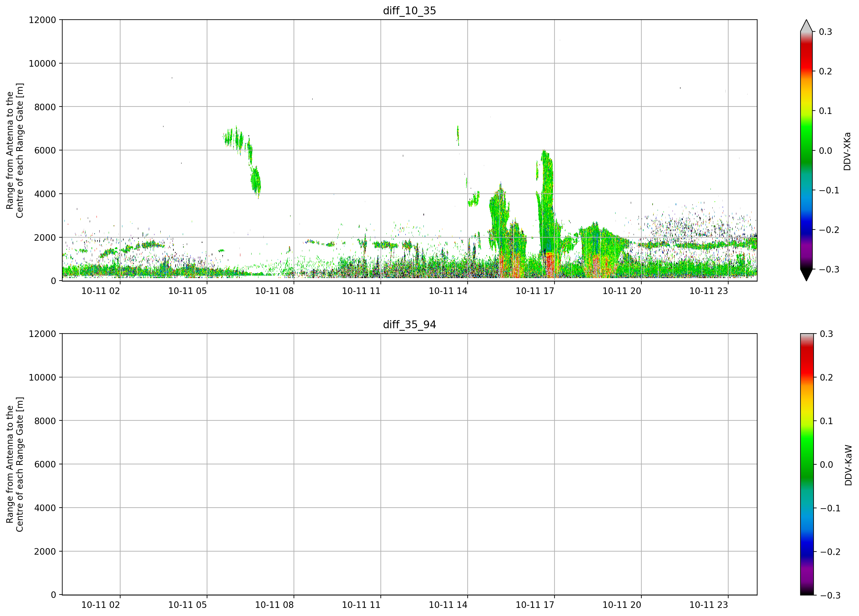Click the −0.1 tick on DDV-KaW colorbar
This screenshot has width=859, height=616.
[x=830, y=508]
